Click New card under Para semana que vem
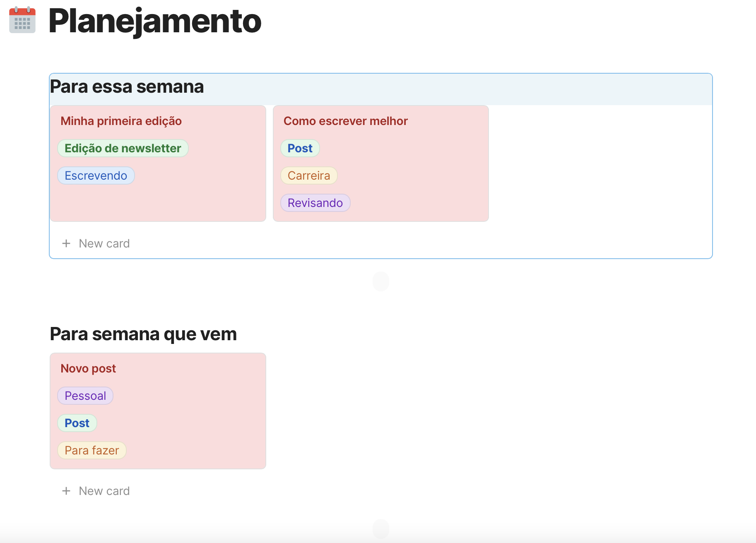The image size is (756, 543). point(104,491)
